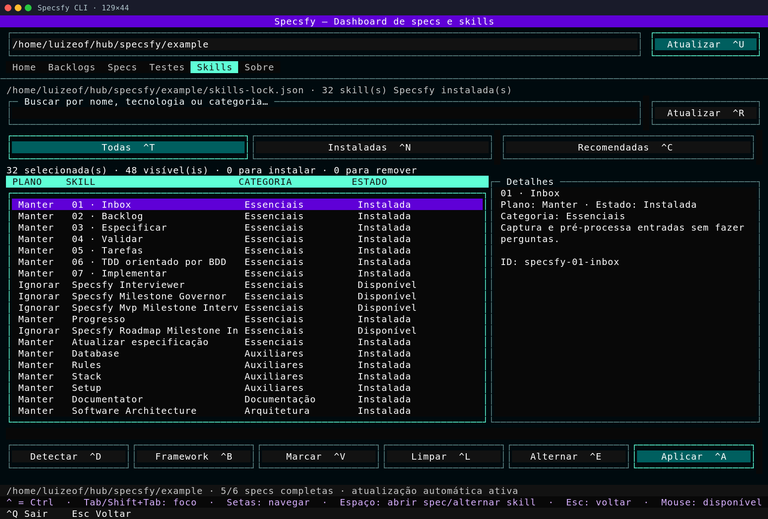
Task: Click the Detectar ^D button
Action: point(69,456)
